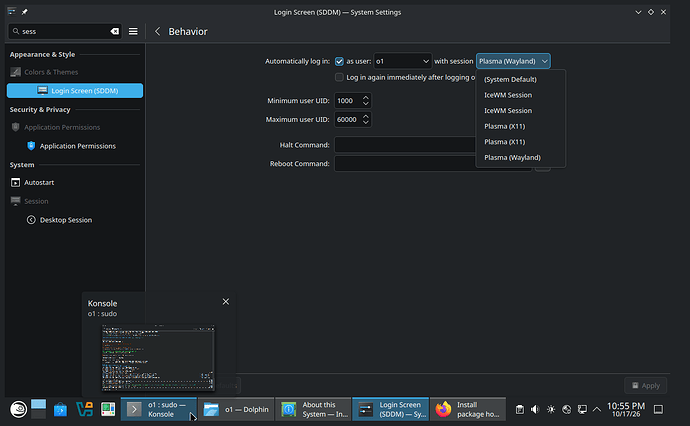Image resolution: width=690 pixels, height=426 pixels.
Task: Select Colors & Themes in the sidebar
Action: [75, 72]
